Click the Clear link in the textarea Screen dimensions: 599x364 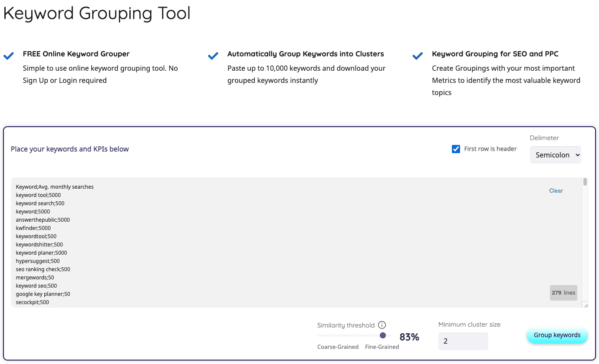coord(556,190)
